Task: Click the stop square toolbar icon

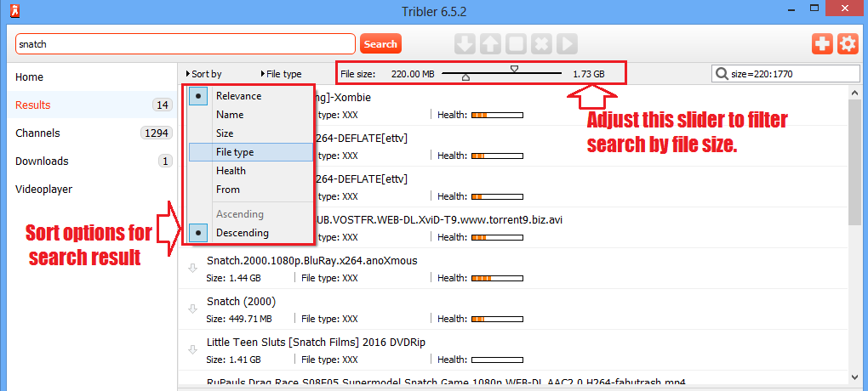Action: [x=516, y=43]
